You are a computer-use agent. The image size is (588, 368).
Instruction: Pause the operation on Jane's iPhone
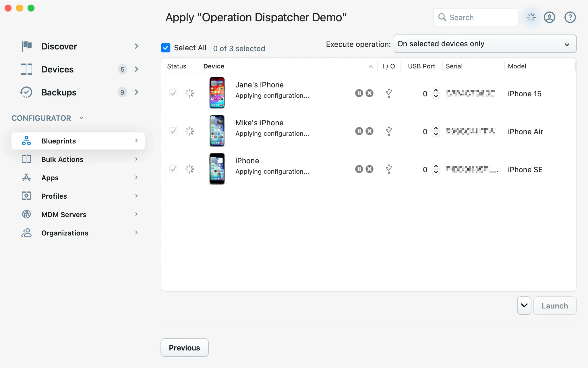[359, 93]
